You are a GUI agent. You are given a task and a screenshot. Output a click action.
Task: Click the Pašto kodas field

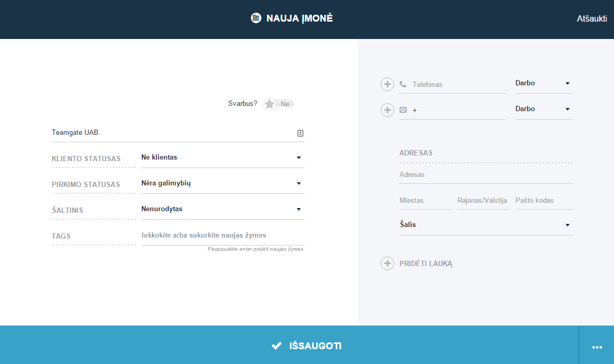pyautogui.click(x=544, y=201)
